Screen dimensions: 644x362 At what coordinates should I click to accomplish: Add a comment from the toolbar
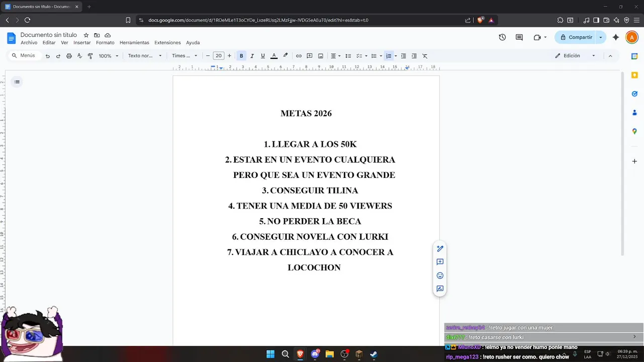(310, 56)
